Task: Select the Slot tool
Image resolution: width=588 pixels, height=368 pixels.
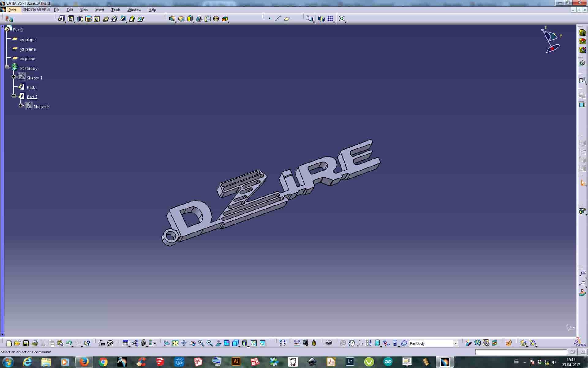Action: (x=114, y=19)
